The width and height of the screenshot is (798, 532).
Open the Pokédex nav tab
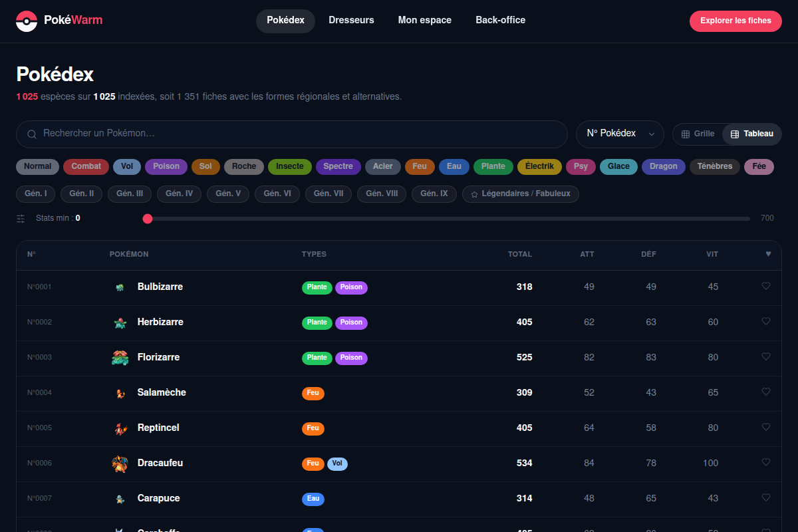point(285,21)
